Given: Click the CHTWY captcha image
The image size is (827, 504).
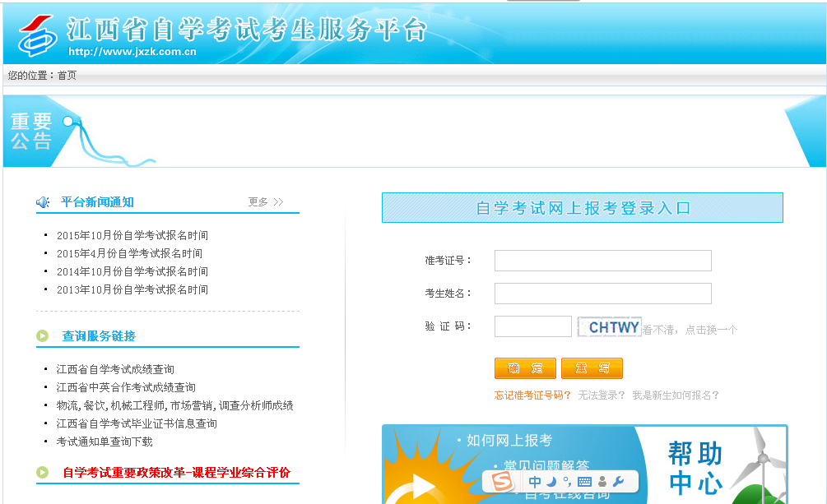Looking at the screenshot, I should pyautogui.click(x=609, y=327).
